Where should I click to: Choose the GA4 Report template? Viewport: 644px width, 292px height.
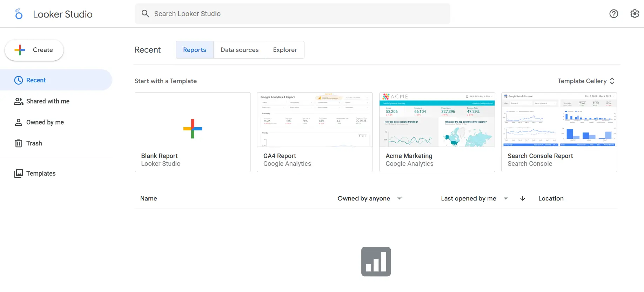[315, 132]
